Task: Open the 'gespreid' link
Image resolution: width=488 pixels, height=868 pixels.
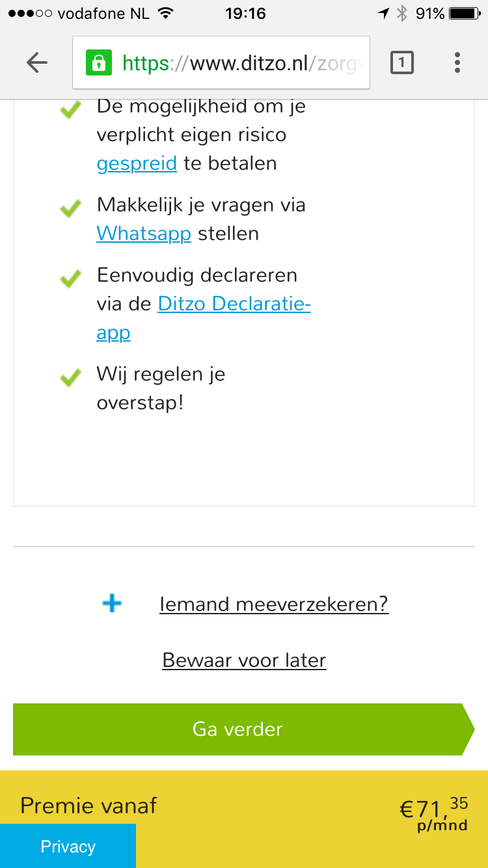Action: (137, 163)
